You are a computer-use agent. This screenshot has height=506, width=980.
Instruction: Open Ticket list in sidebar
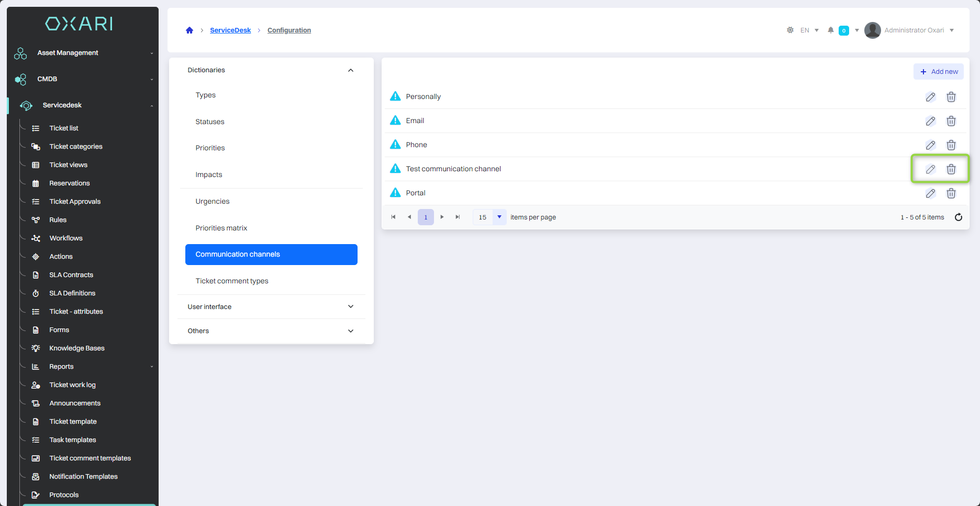coord(64,128)
